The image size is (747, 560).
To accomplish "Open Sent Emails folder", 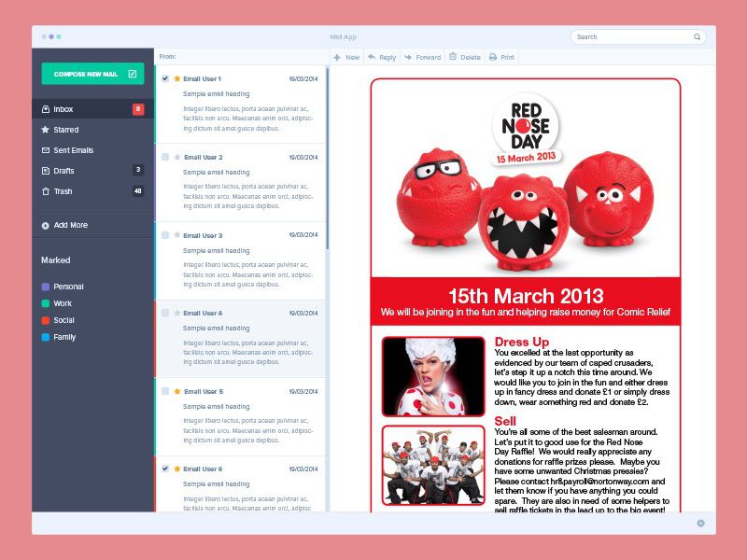I will coord(92,150).
